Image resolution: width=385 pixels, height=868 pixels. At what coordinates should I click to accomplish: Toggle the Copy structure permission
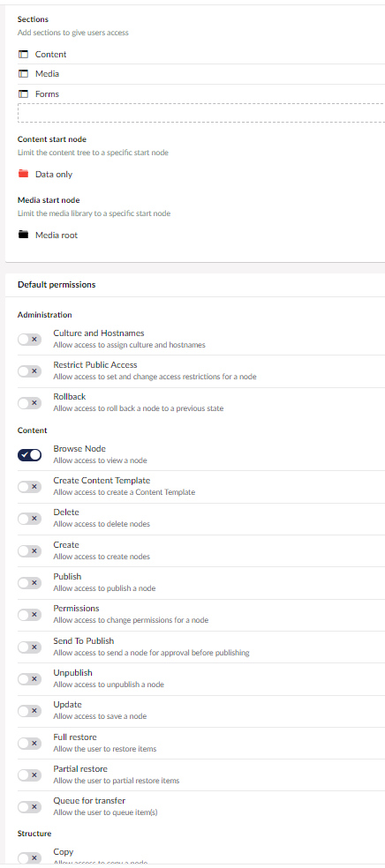[29, 857]
